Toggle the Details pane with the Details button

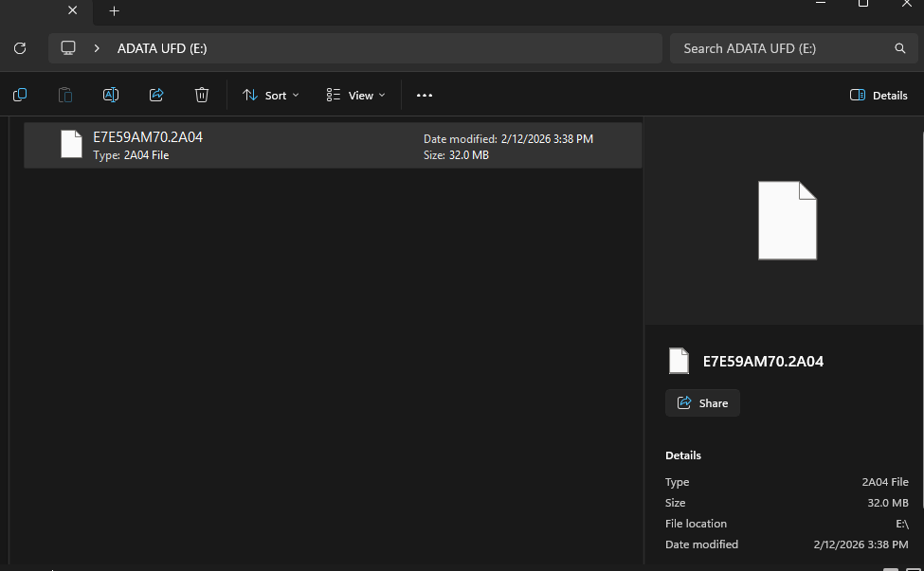click(x=877, y=95)
